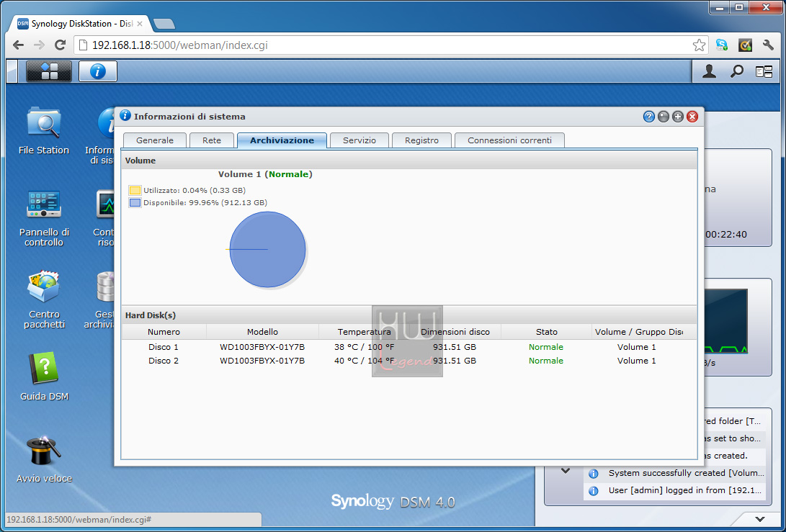
Task: Click the browser back arrow
Action: tap(19, 45)
